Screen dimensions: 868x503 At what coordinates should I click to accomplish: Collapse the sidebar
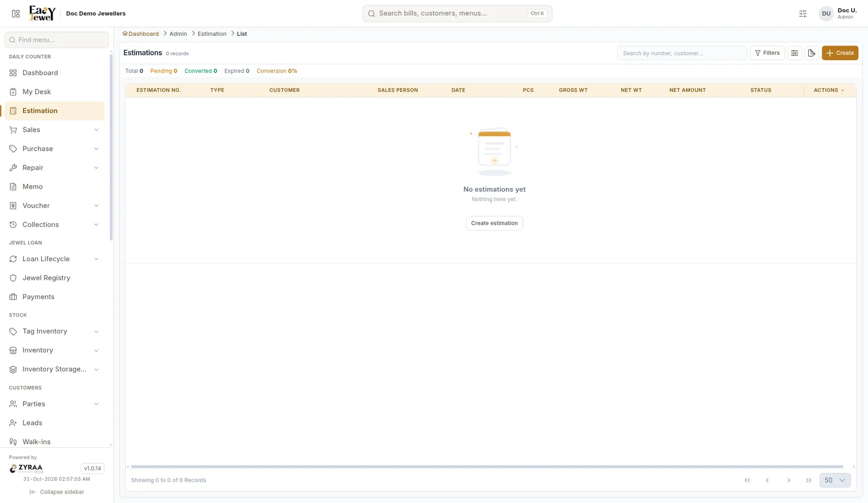point(57,492)
